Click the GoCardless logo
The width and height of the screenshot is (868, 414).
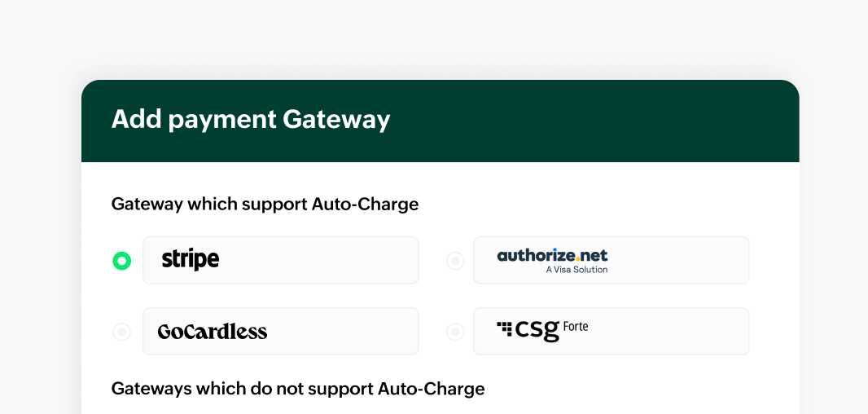pyautogui.click(x=213, y=331)
